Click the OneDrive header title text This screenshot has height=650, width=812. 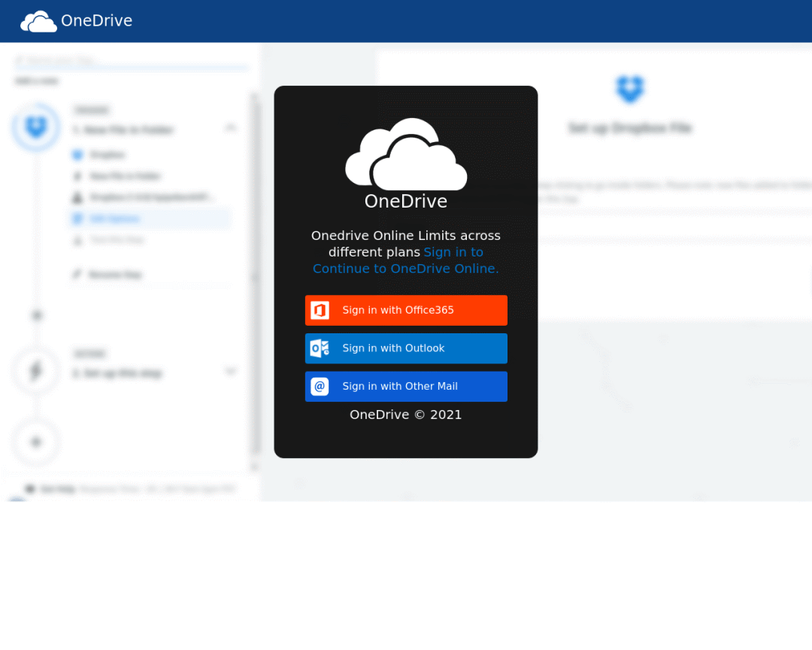point(96,21)
